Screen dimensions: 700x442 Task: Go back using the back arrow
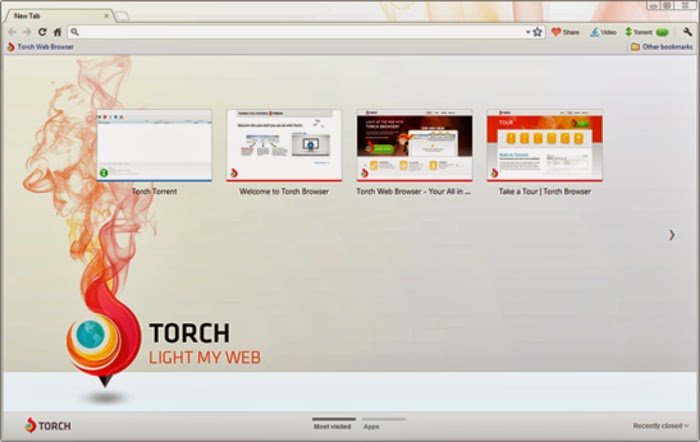coord(12,32)
